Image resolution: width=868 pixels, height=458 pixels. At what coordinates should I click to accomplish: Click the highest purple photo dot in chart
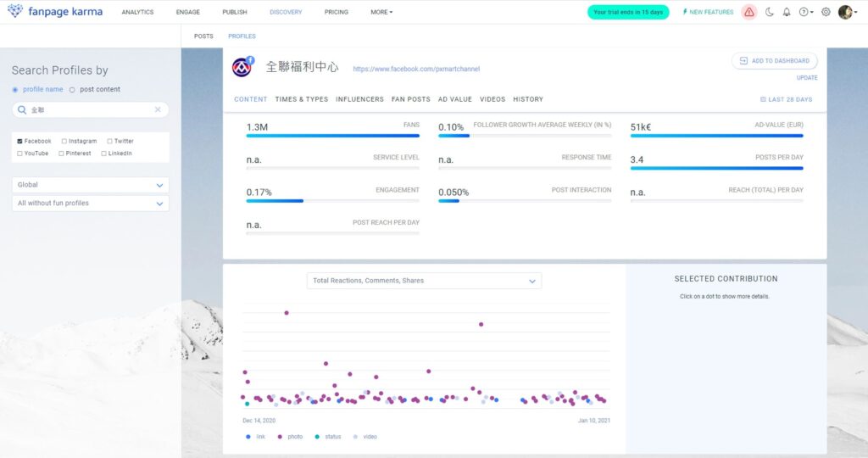287,312
